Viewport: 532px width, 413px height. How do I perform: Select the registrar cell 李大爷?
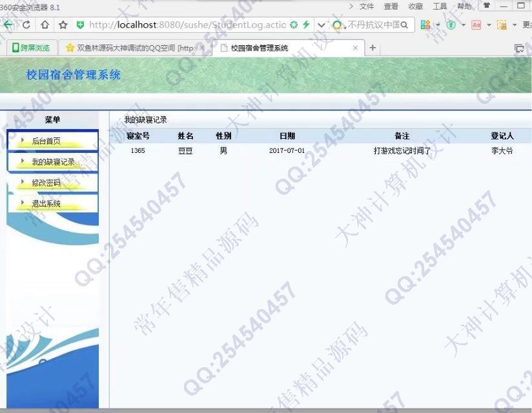502,150
